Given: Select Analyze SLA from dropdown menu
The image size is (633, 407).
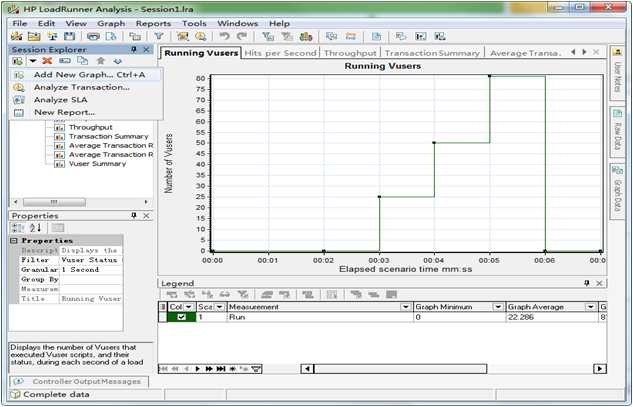Looking at the screenshot, I should pos(86,100).
